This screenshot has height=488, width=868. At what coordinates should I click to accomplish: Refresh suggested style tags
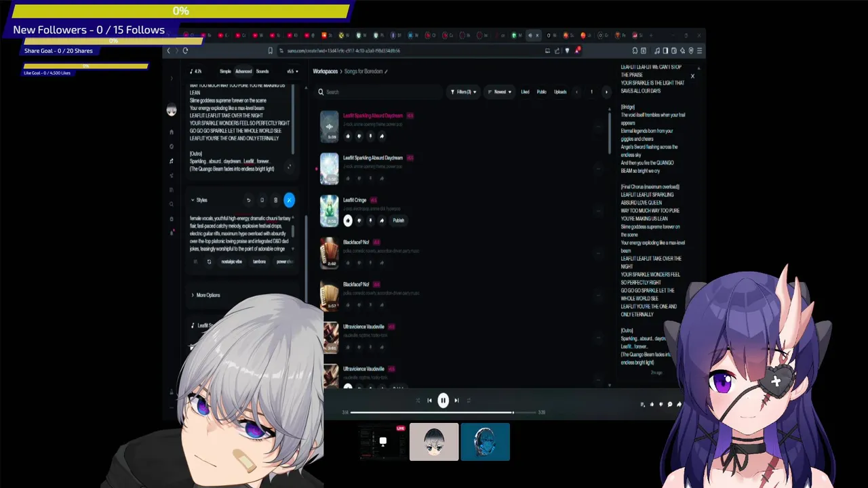(209, 262)
